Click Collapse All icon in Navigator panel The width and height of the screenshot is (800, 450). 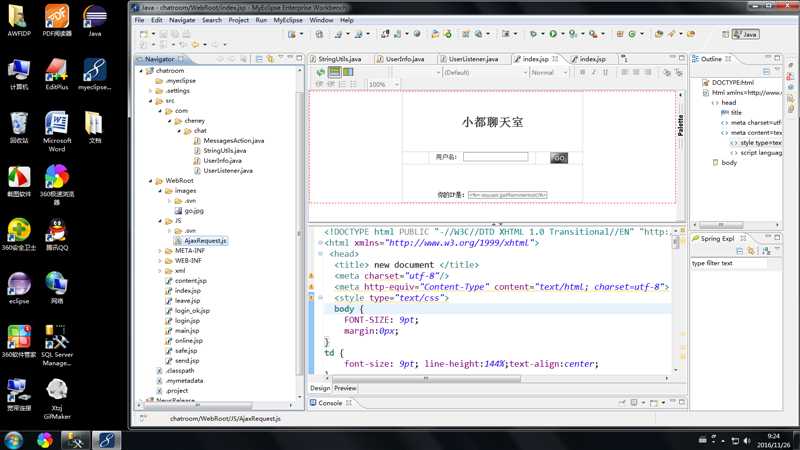[x=259, y=59]
